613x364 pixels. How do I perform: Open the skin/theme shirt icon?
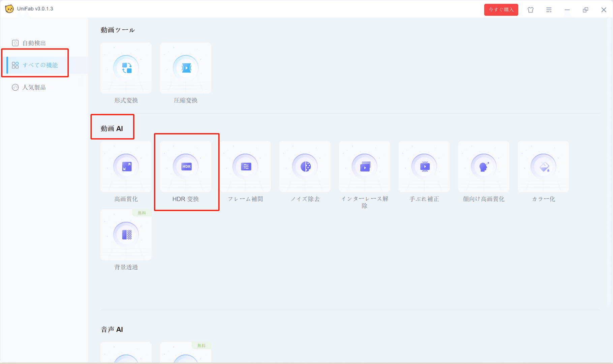click(x=531, y=10)
